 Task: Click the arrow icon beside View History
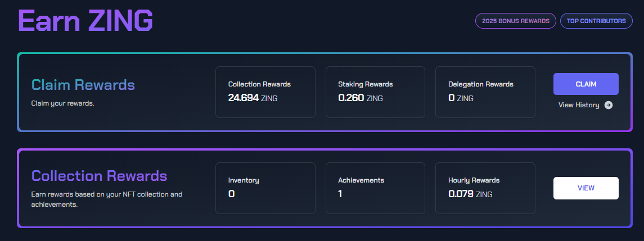point(609,105)
